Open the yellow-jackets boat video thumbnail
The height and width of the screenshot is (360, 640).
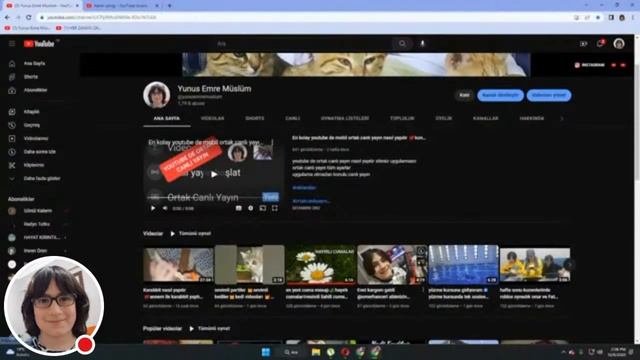(x=535, y=264)
